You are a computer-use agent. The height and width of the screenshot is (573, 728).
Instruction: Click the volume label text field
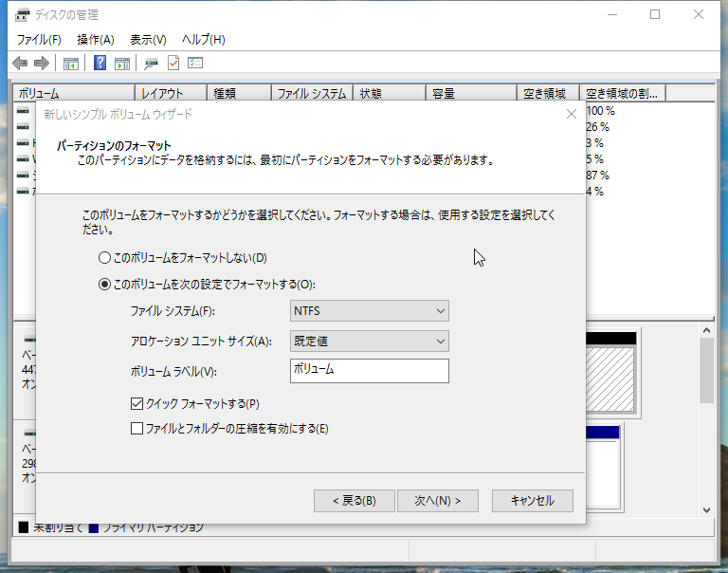point(370,371)
